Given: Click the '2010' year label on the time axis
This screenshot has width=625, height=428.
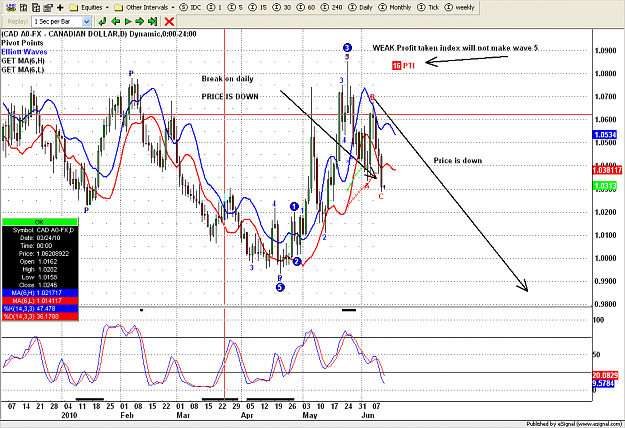Looking at the screenshot, I should [x=69, y=415].
